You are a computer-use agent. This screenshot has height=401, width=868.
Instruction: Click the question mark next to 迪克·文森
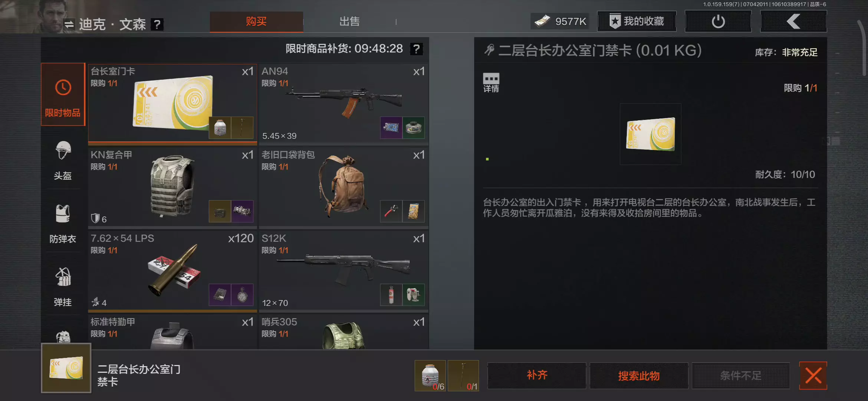tap(157, 25)
